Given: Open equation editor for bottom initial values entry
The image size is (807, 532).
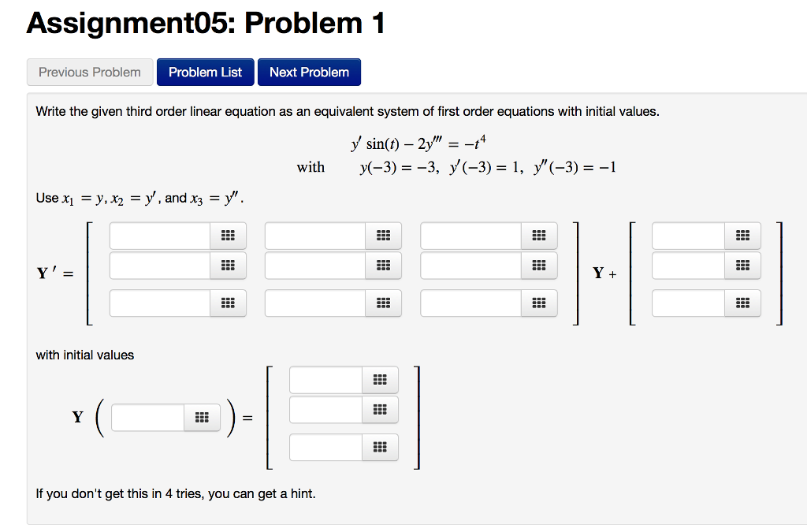Looking at the screenshot, I should (x=380, y=447).
